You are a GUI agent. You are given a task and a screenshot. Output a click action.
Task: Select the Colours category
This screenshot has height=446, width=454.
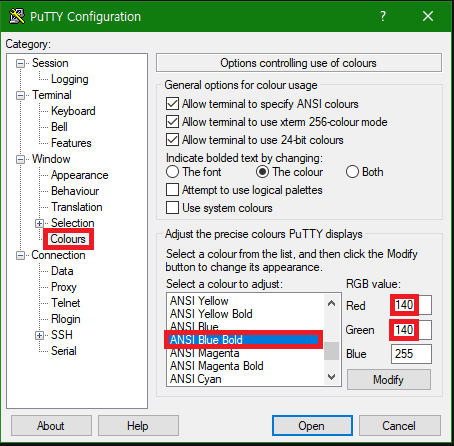[x=68, y=239]
